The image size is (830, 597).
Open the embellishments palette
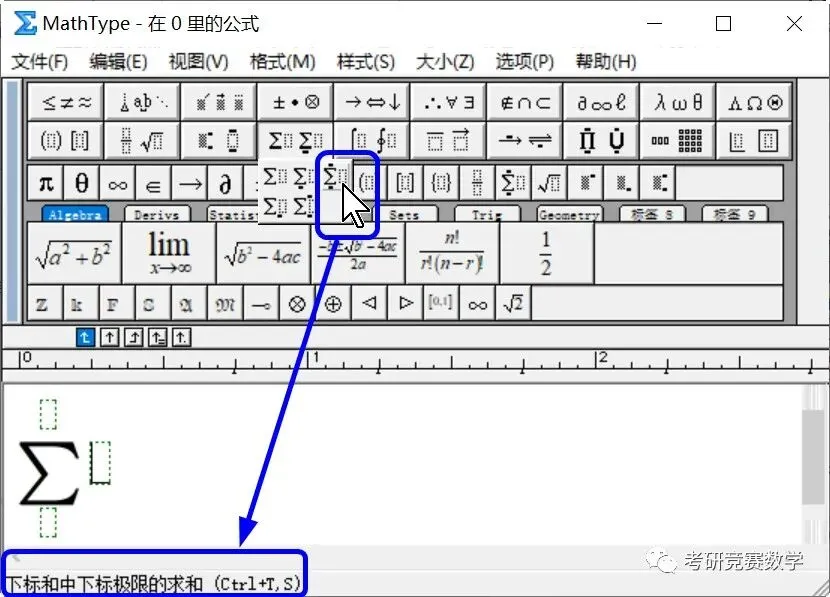pos(219,102)
